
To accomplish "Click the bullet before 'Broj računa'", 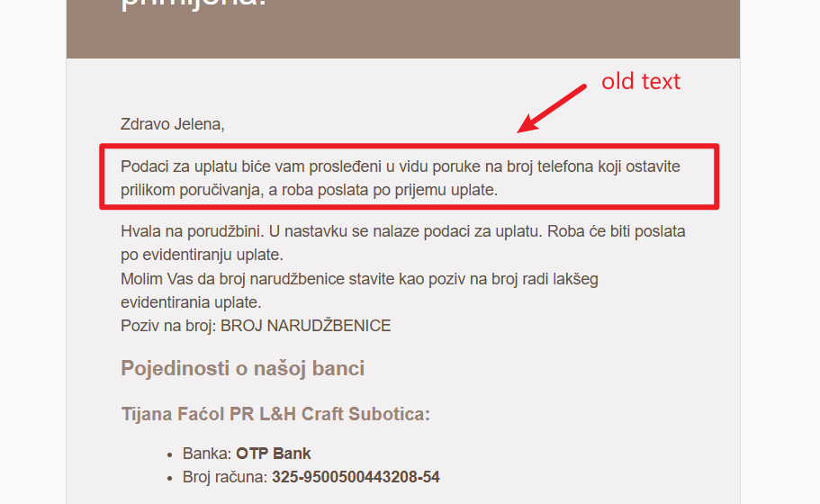I will tap(169, 479).
